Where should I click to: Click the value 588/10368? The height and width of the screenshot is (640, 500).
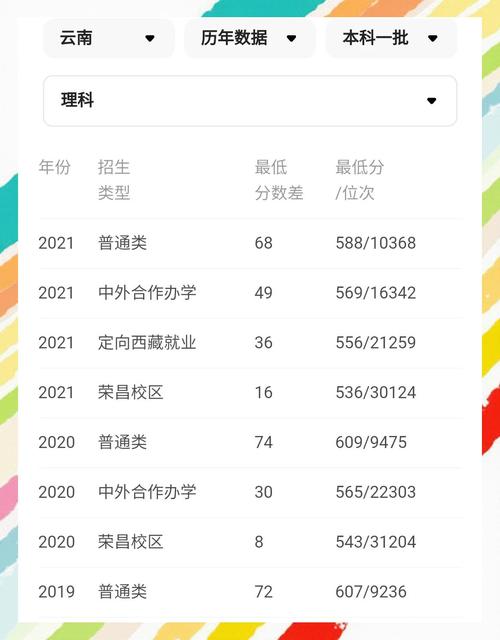click(376, 243)
